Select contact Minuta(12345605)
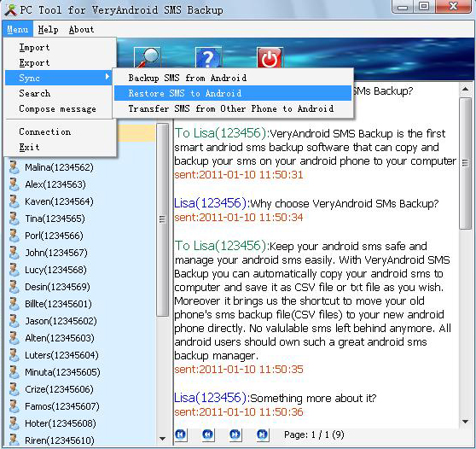 click(62, 372)
